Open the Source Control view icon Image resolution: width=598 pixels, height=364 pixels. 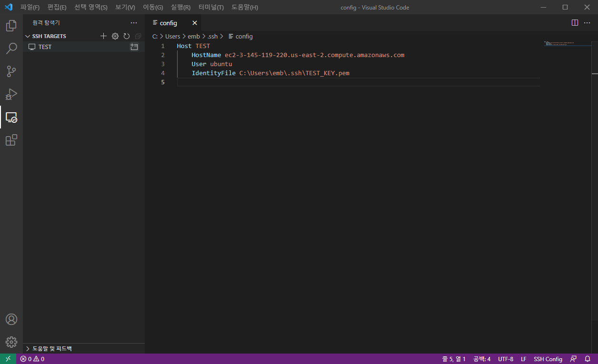[11, 71]
